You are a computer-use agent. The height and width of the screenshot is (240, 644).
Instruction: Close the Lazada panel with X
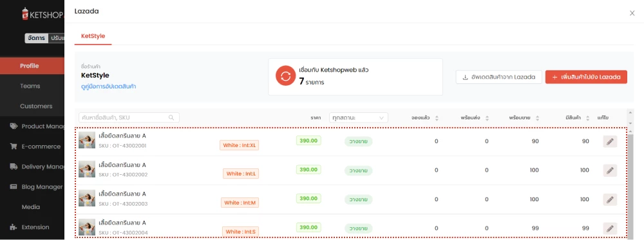pos(632,13)
